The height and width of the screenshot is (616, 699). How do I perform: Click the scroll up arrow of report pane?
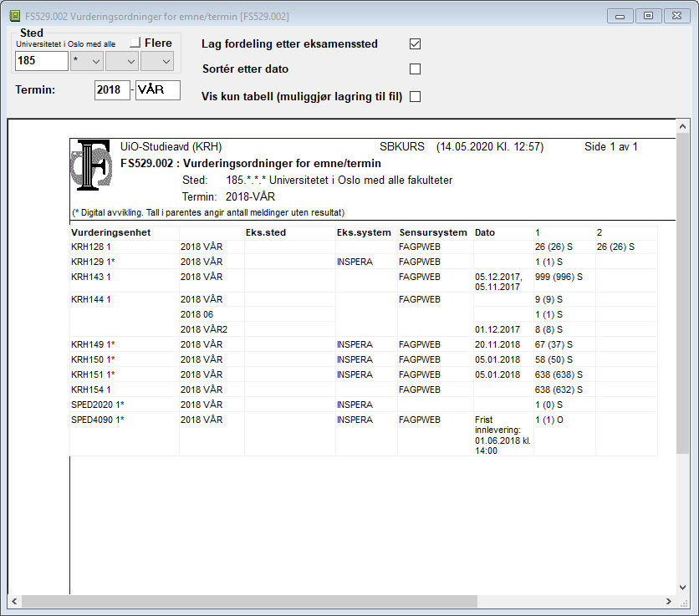click(x=682, y=126)
